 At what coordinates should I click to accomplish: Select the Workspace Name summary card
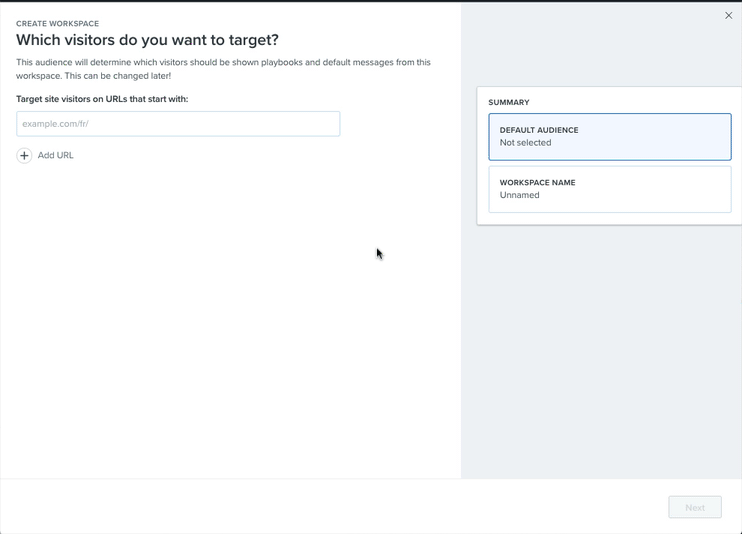[610, 189]
